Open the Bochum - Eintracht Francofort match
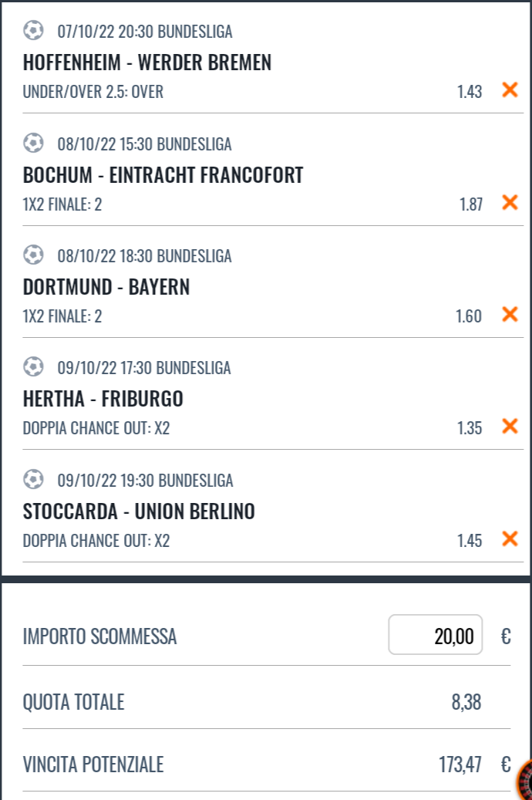 [x=163, y=175]
